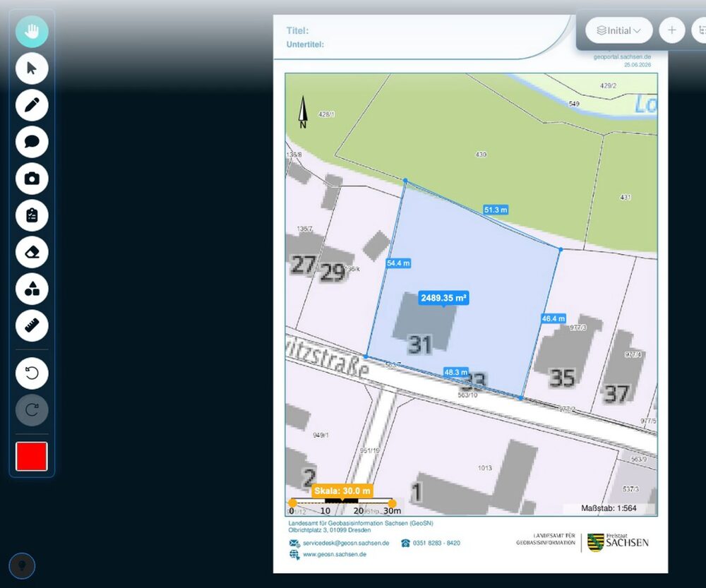This screenshot has width=706, height=588.
Task: Pick the eraser tool
Action: 32,252
